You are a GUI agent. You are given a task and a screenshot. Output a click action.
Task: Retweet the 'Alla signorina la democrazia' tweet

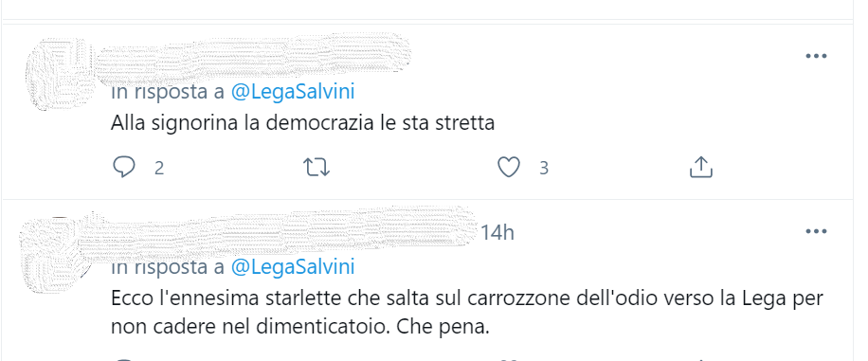pos(317,167)
